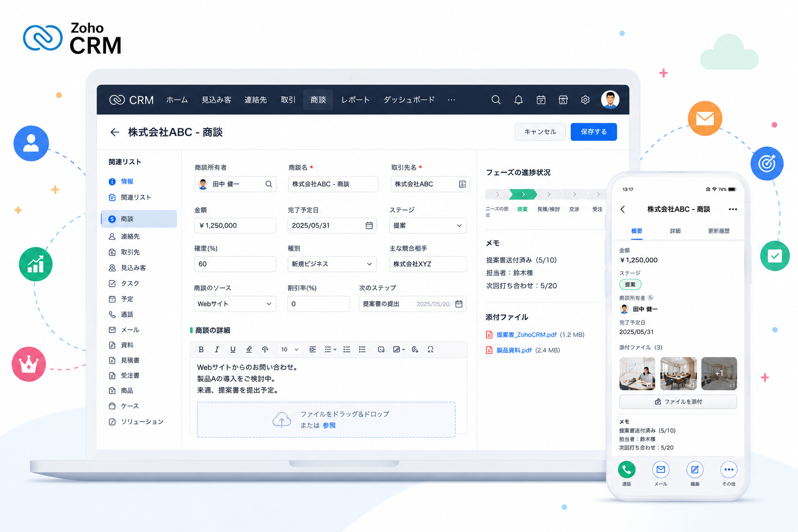Switch to the 詳細 tab on mobile
The height and width of the screenshot is (532, 798).
click(675, 231)
